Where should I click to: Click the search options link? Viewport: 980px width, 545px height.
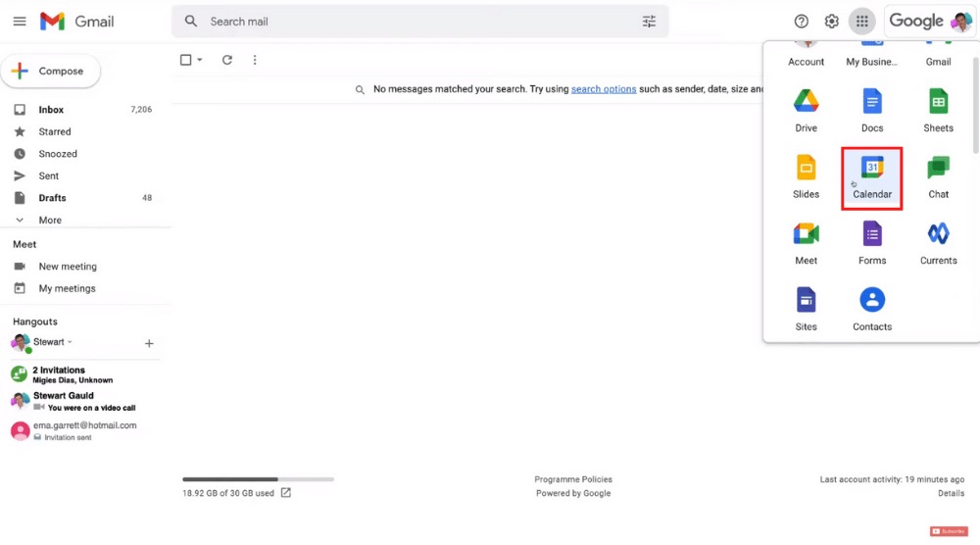pos(604,89)
